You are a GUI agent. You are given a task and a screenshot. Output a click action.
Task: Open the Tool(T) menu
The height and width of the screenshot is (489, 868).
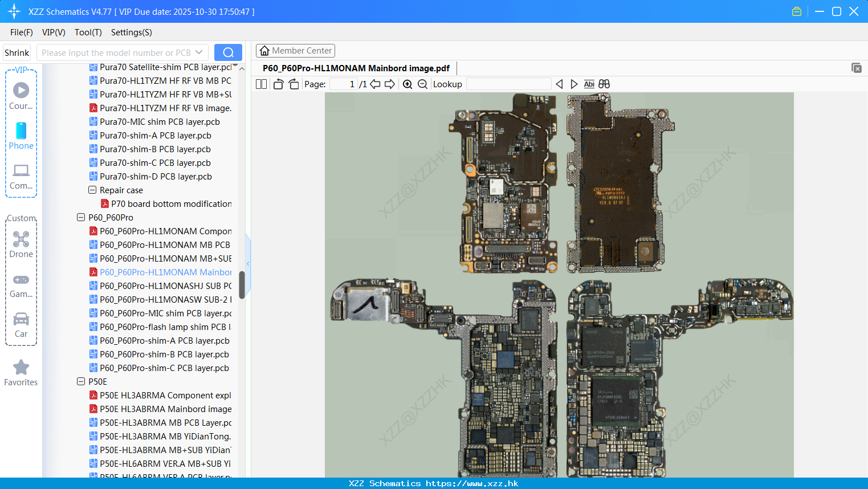click(x=88, y=32)
